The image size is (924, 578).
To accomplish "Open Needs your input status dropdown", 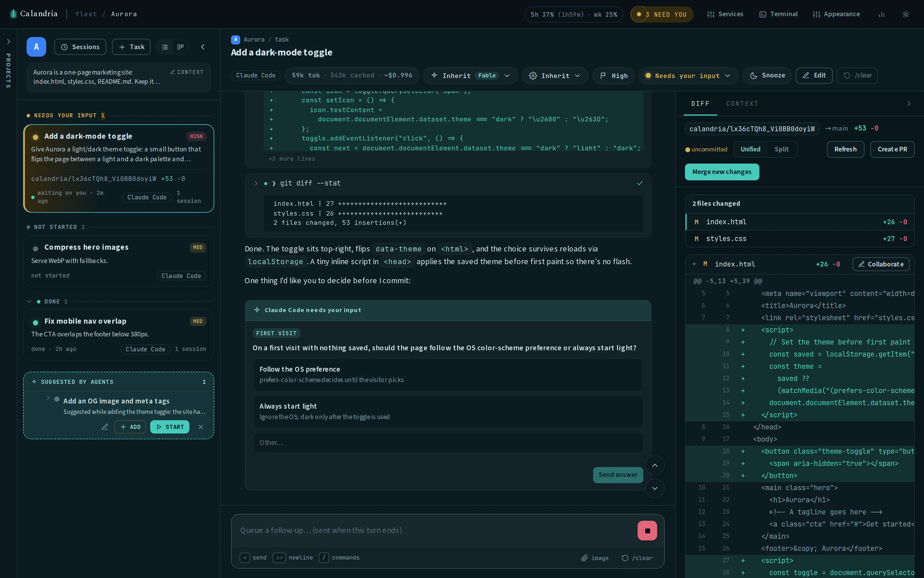I will pyautogui.click(x=688, y=76).
